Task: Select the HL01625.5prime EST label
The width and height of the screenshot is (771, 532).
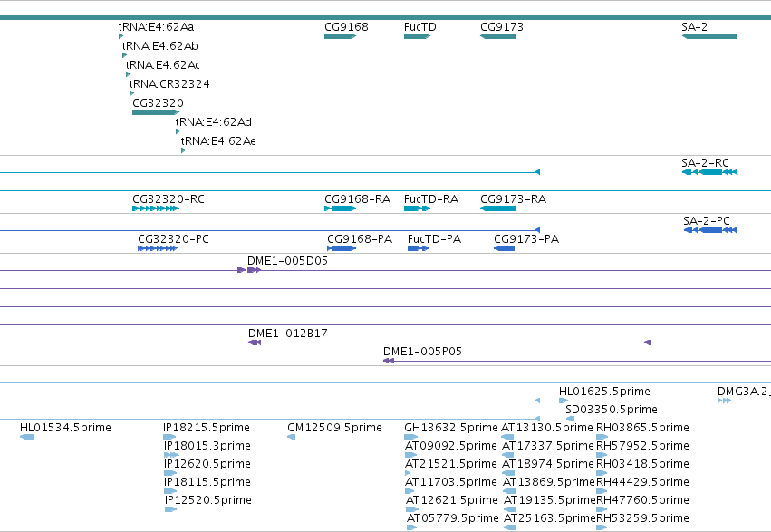Action: pyautogui.click(x=604, y=392)
